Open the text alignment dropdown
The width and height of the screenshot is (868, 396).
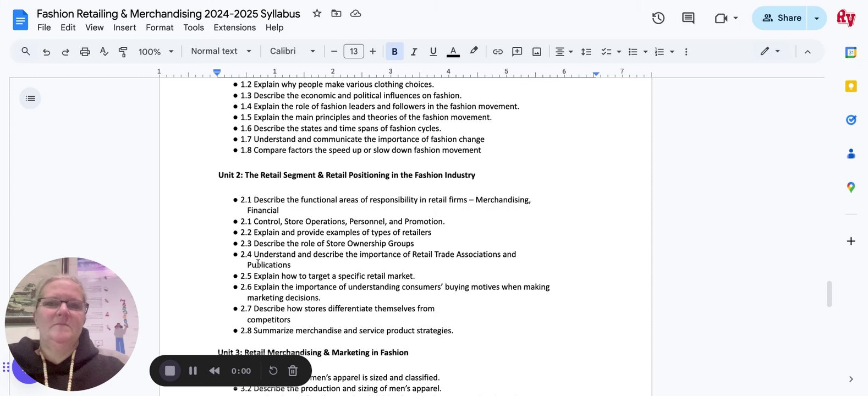pyautogui.click(x=564, y=52)
